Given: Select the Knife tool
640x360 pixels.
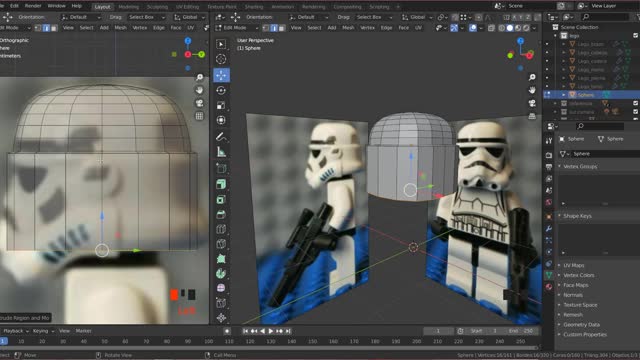Looking at the screenshot, I should click(x=221, y=244).
